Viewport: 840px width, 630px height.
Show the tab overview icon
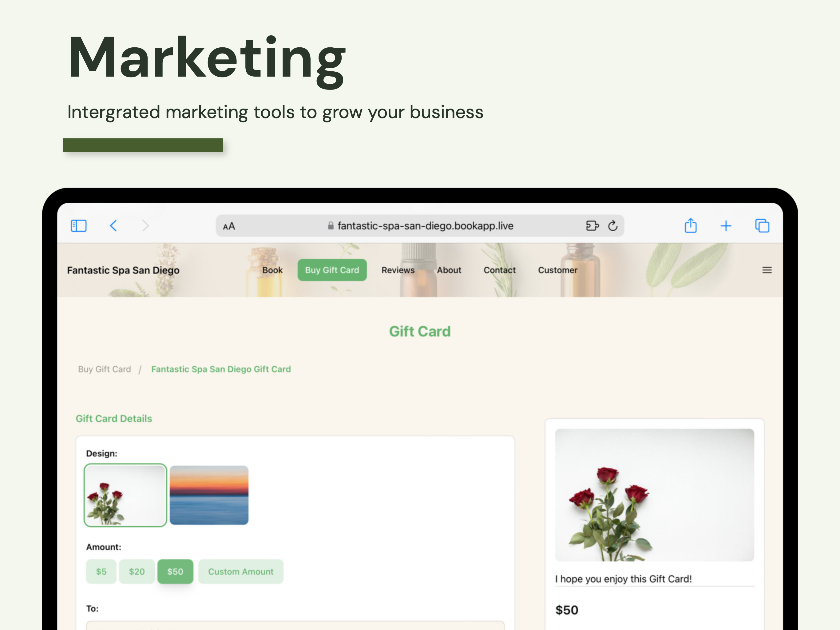(762, 226)
